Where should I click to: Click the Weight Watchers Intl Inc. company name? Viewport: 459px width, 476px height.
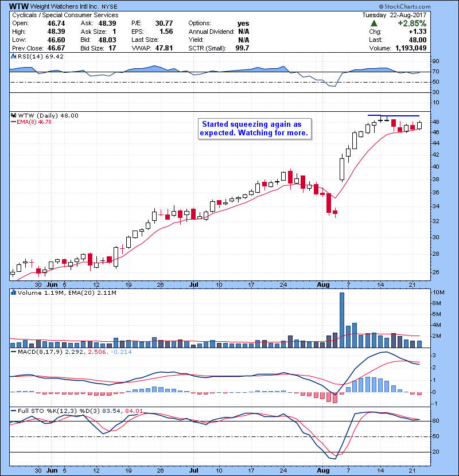[x=65, y=6]
